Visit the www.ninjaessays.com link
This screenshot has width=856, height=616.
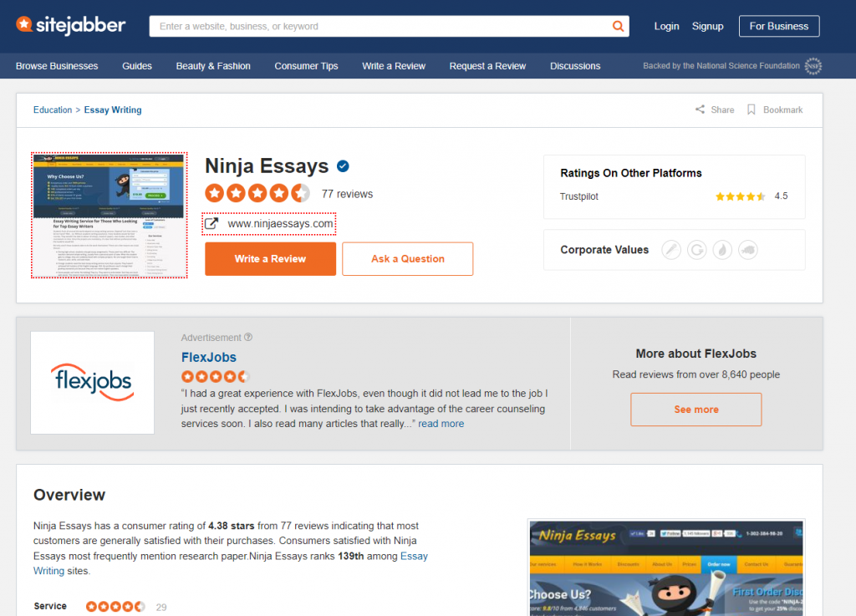[x=280, y=224]
